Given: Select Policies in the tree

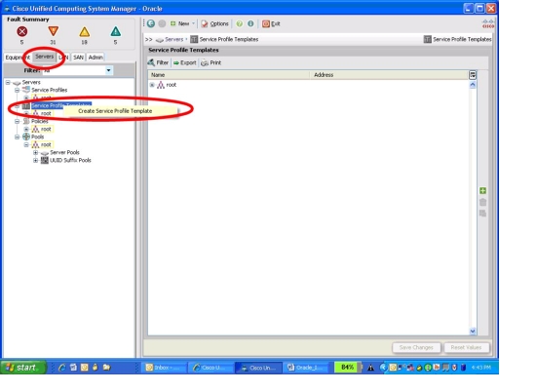Looking at the screenshot, I should 39,121.
